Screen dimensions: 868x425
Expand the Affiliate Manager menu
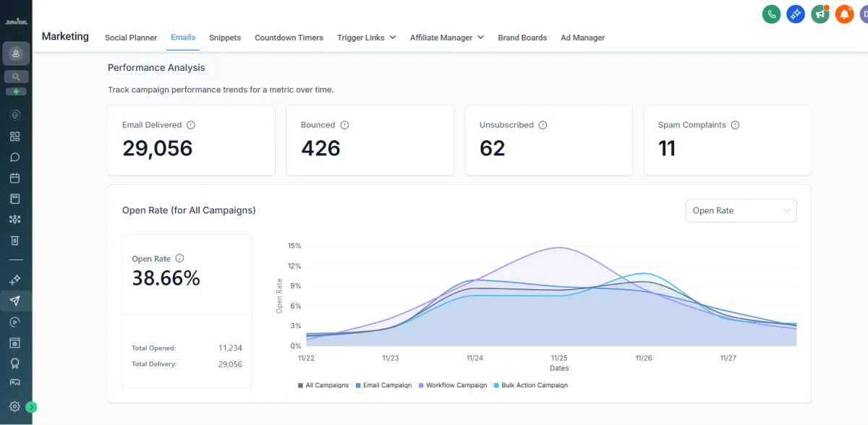446,38
